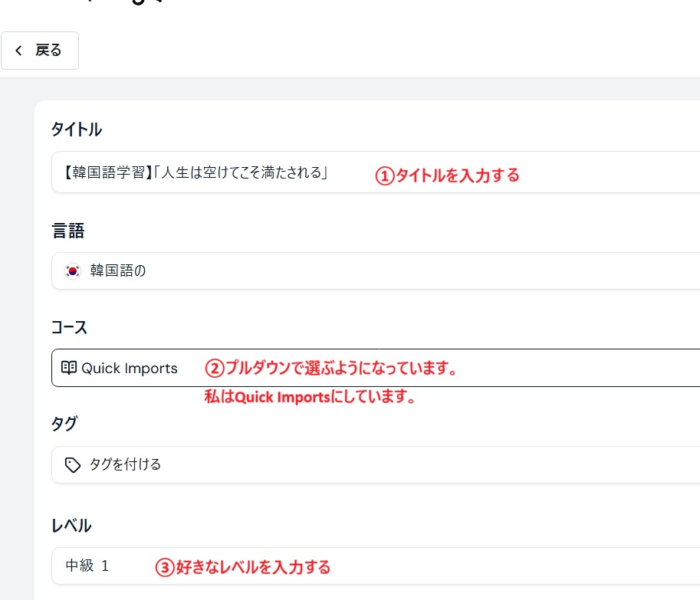Click the red ①タイトルを入力する annotation

point(447,175)
